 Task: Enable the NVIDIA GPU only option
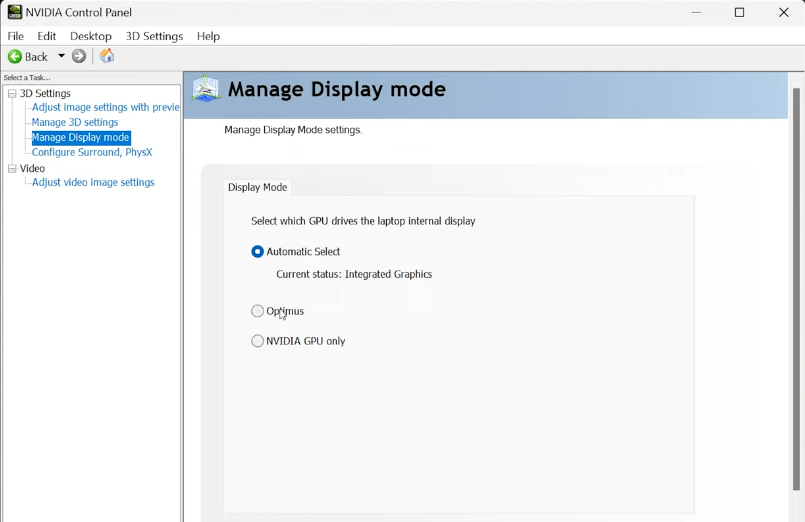258,341
